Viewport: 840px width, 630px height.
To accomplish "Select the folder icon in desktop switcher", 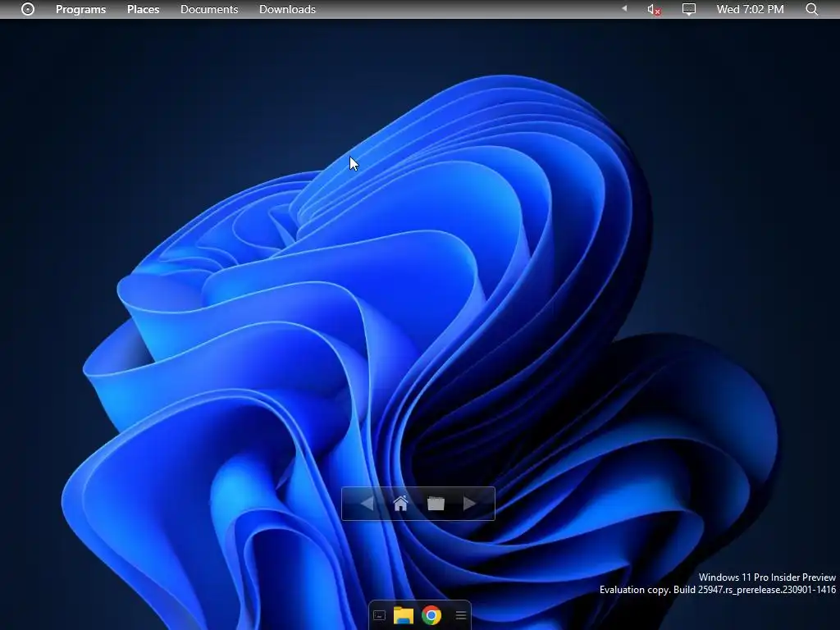I will [436, 503].
